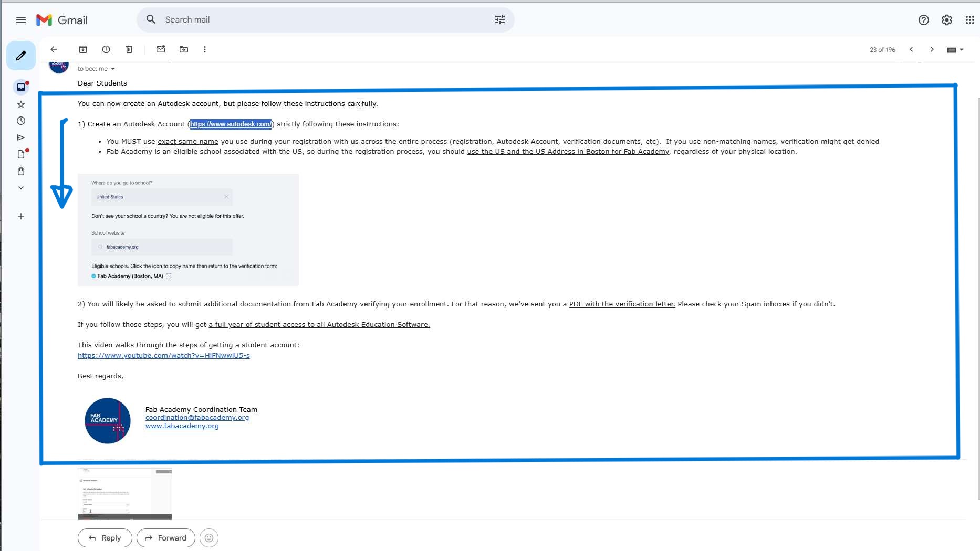This screenshot has height=551, width=980.
Task: Click the 'Dear Students' greeting
Action: 102,83
